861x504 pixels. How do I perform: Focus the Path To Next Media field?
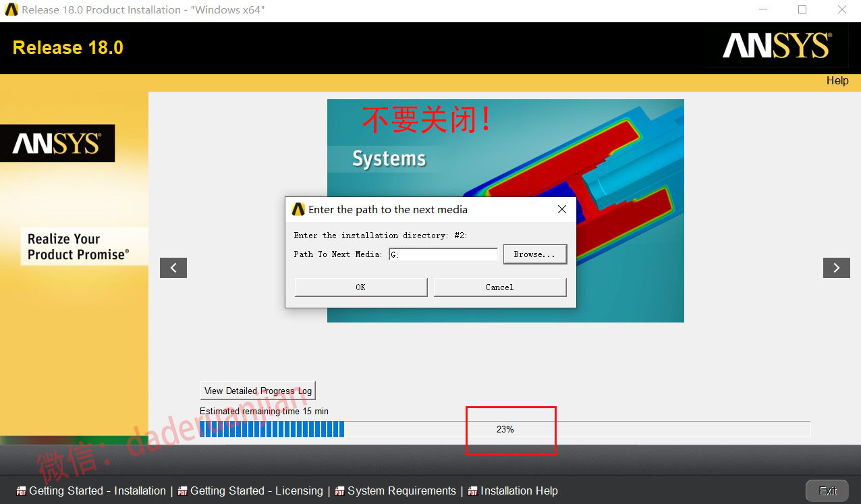pyautogui.click(x=443, y=254)
